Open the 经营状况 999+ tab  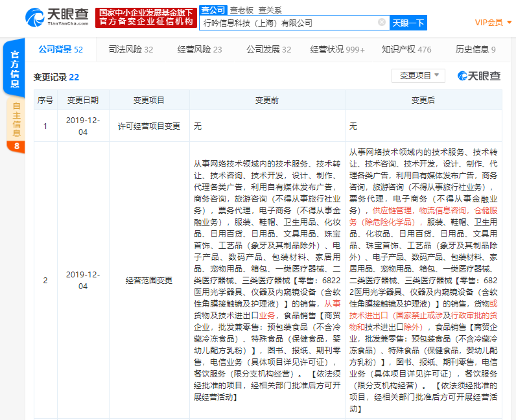(x=337, y=49)
